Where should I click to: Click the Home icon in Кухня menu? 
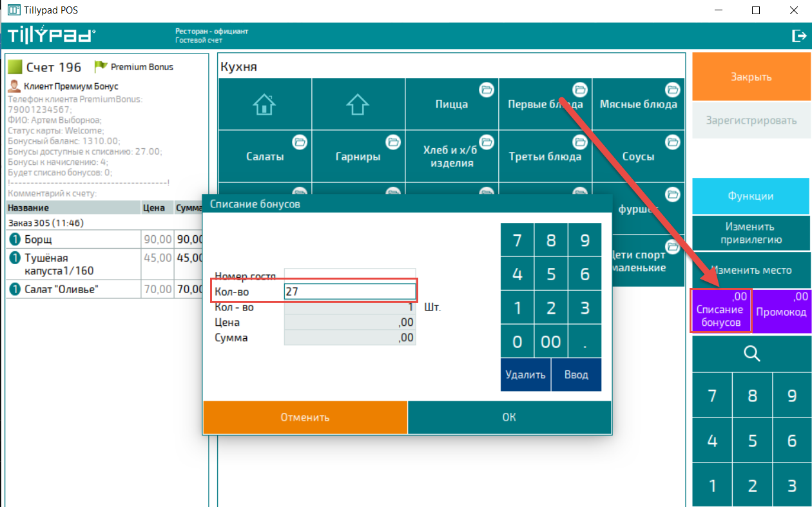pos(264,104)
